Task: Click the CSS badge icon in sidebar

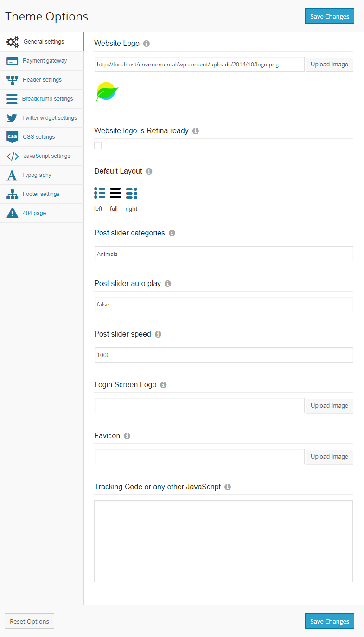Action: point(13,137)
